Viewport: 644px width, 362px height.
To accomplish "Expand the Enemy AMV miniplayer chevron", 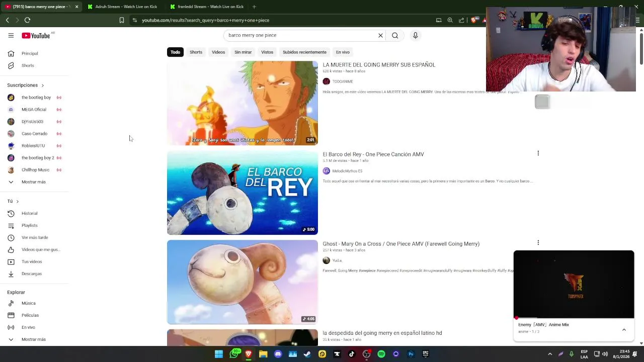I will point(624,330).
